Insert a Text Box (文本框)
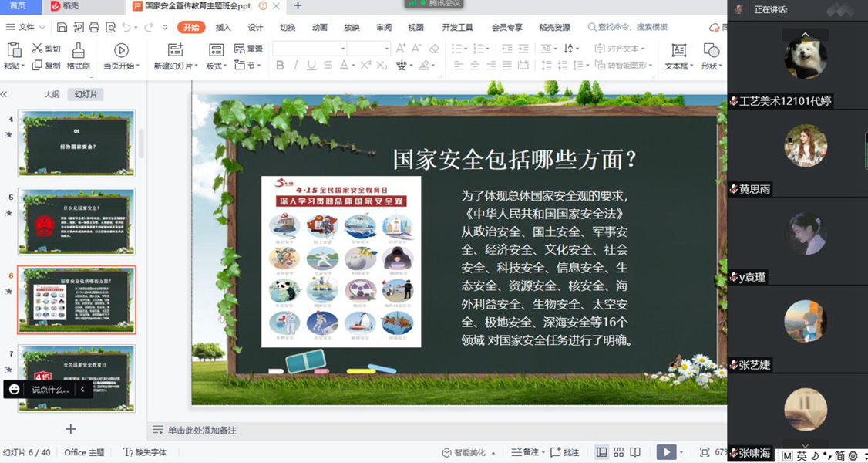Image resolution: width=868 pixels, height=463 pixels. coord(678,51)
